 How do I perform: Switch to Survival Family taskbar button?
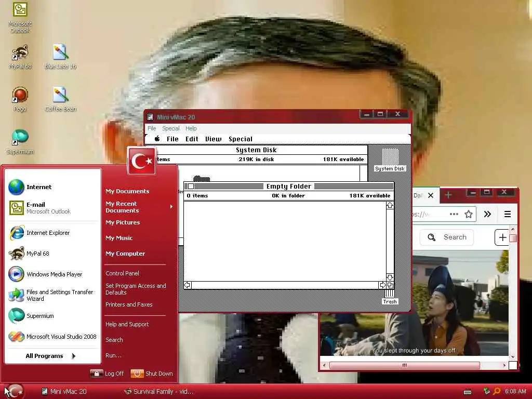click(159, 392)
